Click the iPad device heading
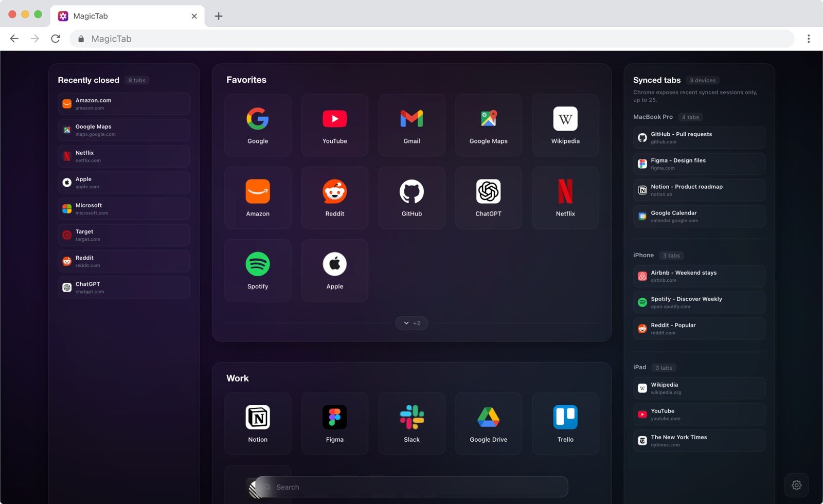The height and width of the screenshot is (504, 823). tap(640, 367)
